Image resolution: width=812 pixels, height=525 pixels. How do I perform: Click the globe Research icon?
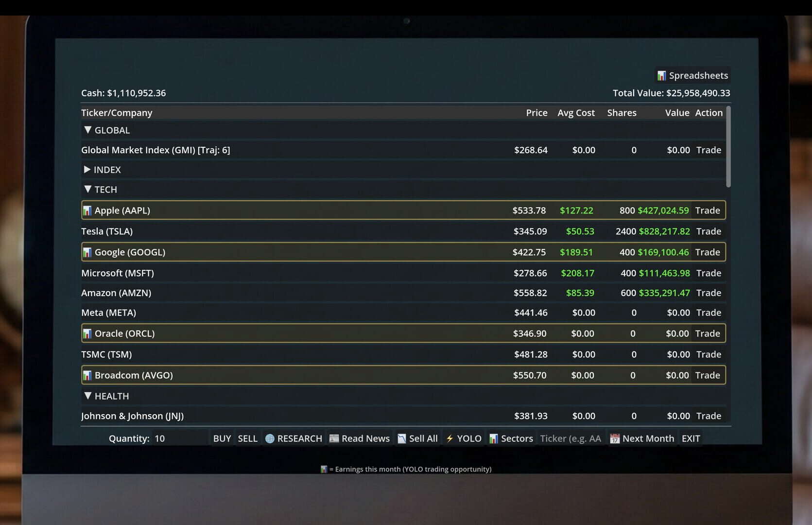pyautogui.click(x=270, y=438)
